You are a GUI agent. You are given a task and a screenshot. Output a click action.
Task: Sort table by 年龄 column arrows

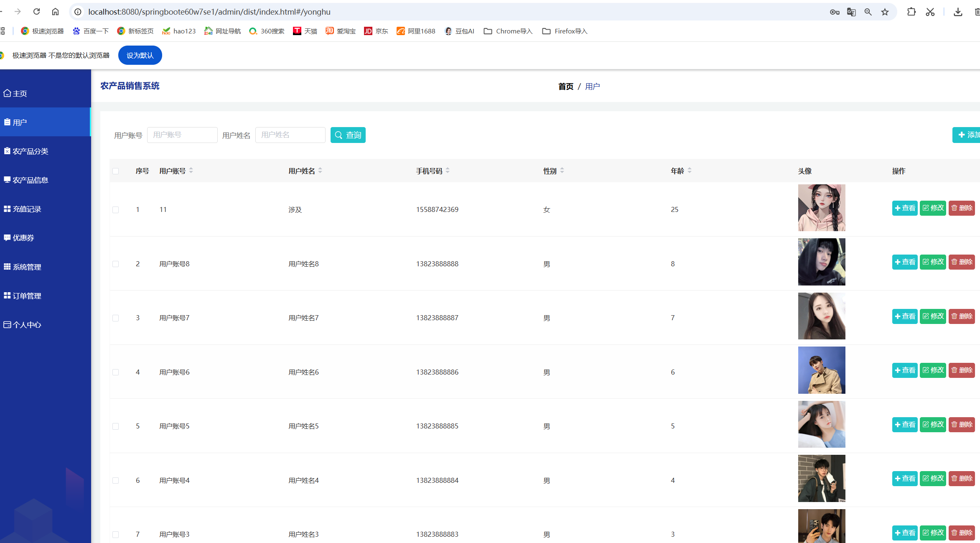(x=690, y=171)
